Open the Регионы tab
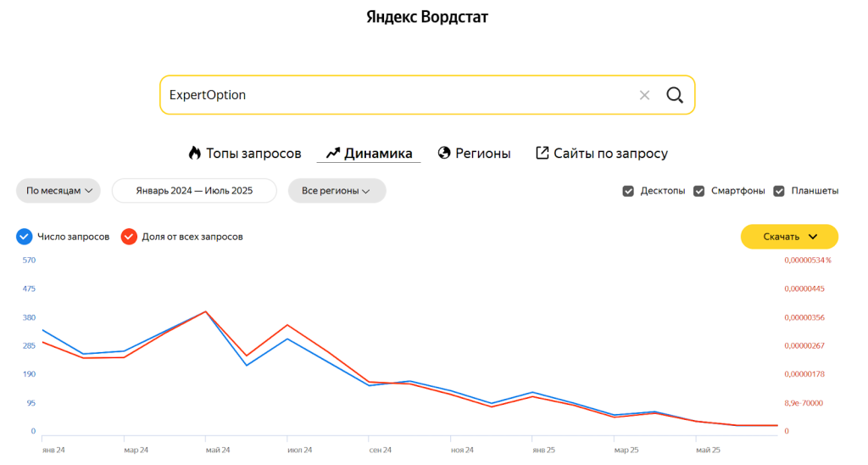This screenshot has width=868, height=465. pyautogui.click(x=482, y=154)
